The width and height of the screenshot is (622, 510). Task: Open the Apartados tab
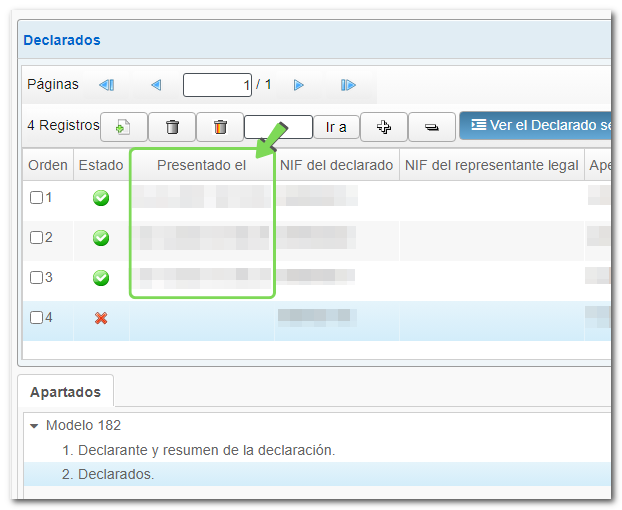tap(65, 391)
